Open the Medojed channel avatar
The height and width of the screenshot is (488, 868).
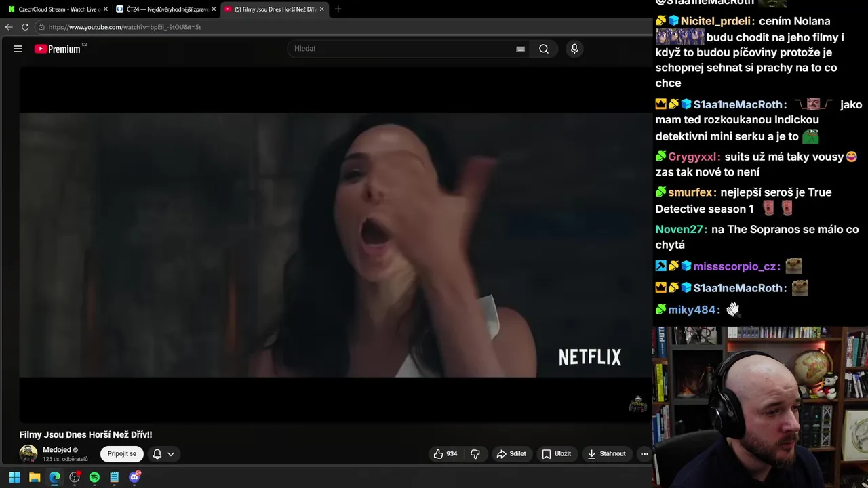(28, 453)
